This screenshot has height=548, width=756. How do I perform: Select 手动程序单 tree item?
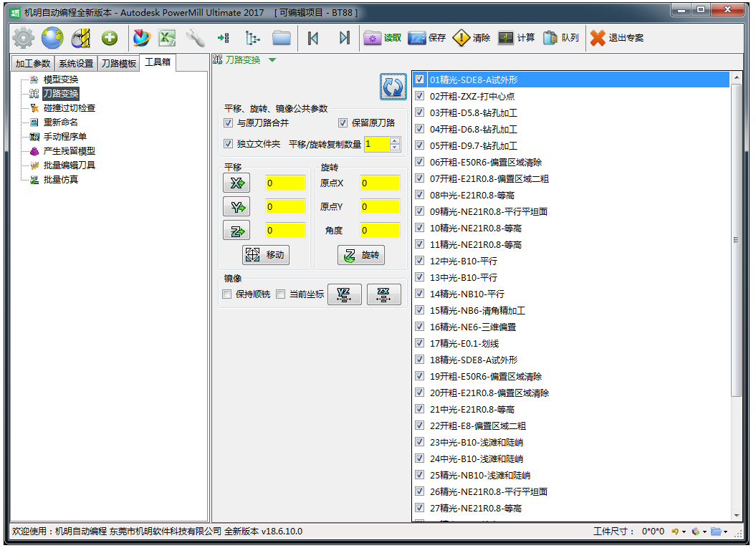click(65, 136)
